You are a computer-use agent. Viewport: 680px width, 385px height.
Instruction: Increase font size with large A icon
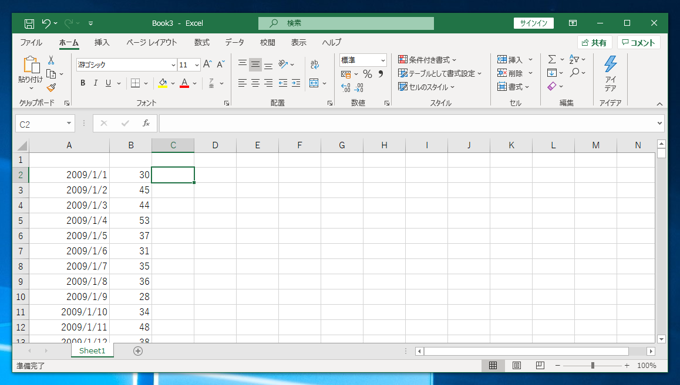[x=207, y=65]
